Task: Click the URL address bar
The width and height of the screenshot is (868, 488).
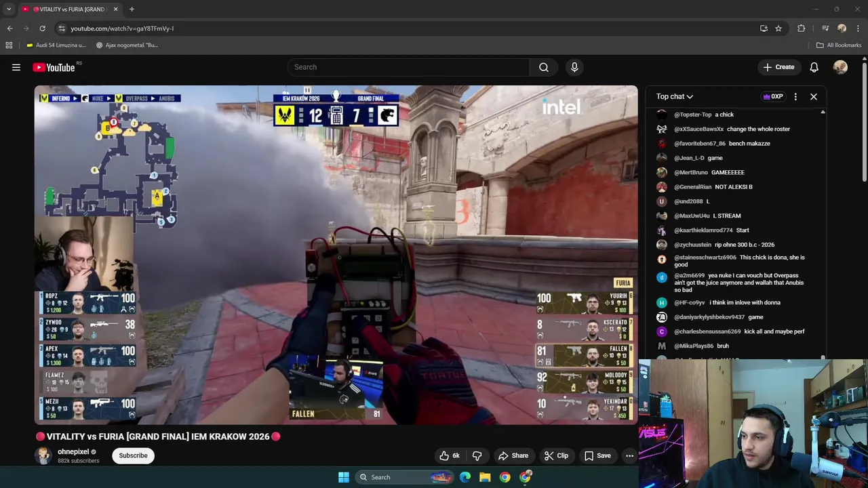Action: coord(407,28)
